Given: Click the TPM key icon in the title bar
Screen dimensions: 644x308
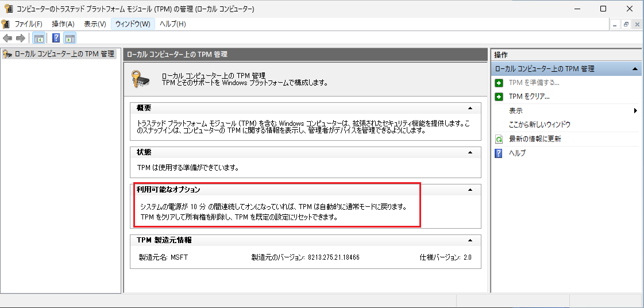Looking at the screenshot, I should (x=9, y=9).
